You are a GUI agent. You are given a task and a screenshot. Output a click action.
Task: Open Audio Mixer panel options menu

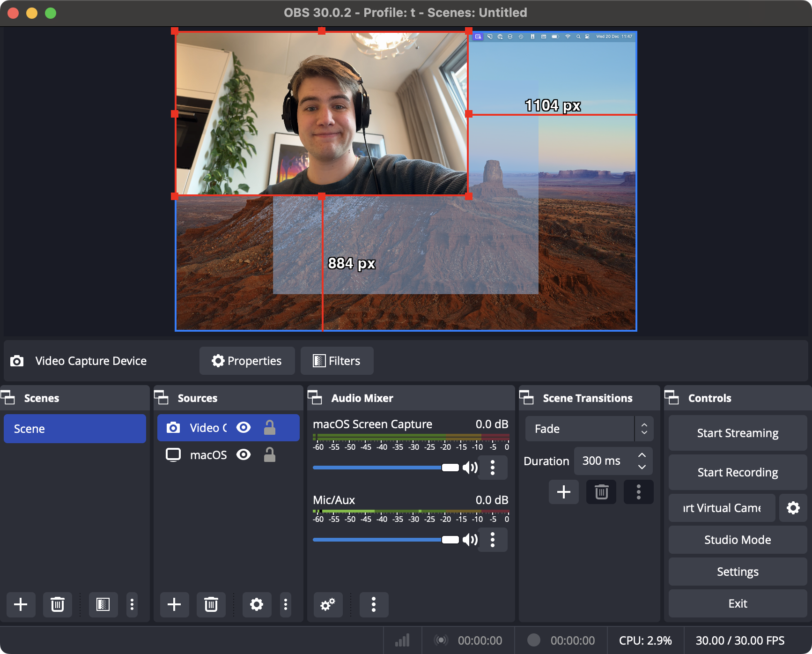[374, 604]
